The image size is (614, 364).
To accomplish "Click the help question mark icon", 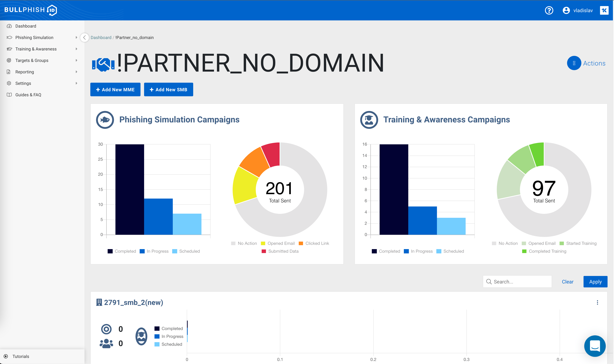I will tap(549, 10).
